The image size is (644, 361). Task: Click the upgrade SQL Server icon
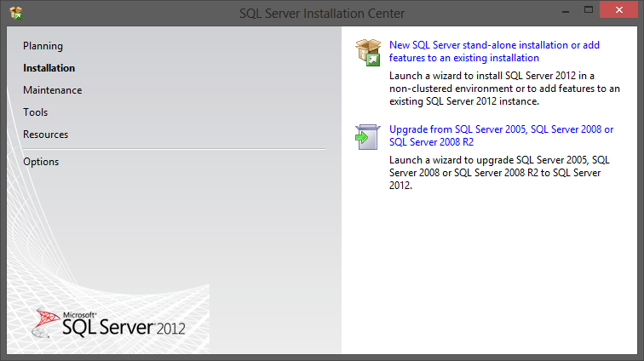[x=368, y=137]
